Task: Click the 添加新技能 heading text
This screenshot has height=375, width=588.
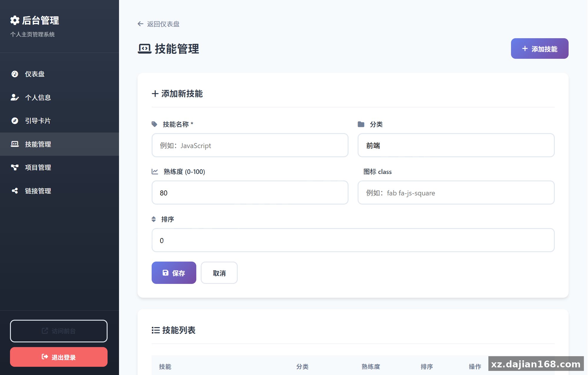Action: (182, 94)
